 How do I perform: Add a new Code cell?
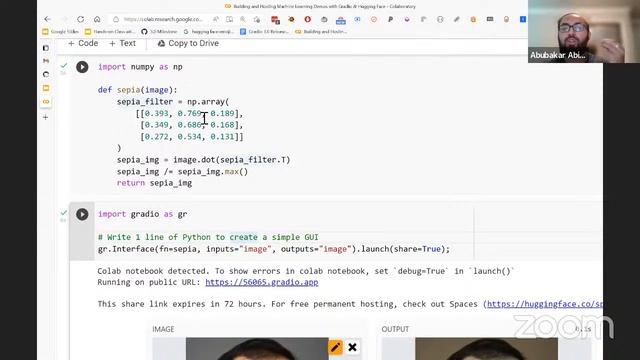point(83,43)
